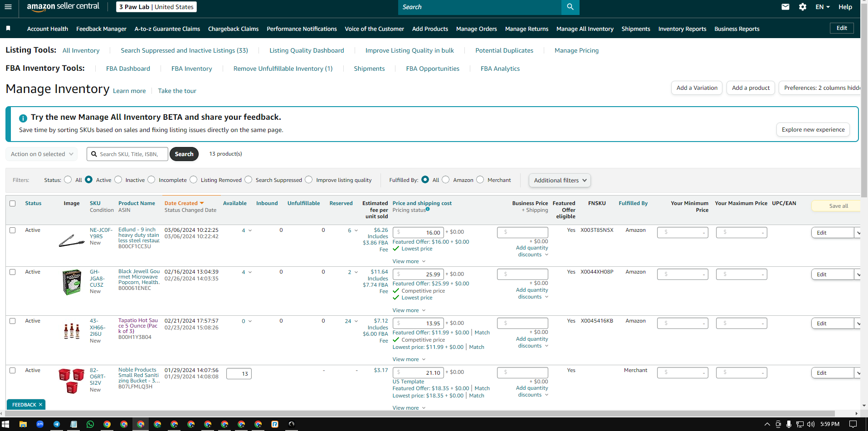The image size is (868, 431).
Task: Open Notepad from the taskbar
Action: (x=73, y=424)
